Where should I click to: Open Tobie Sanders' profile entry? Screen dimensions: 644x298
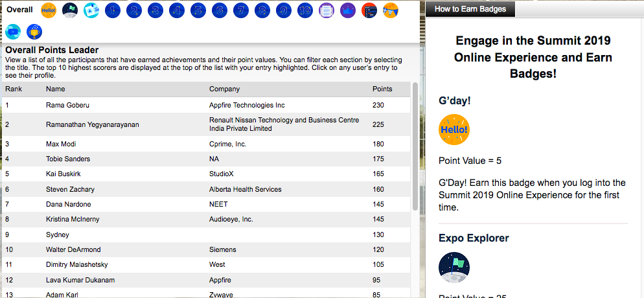pos(206,159)
